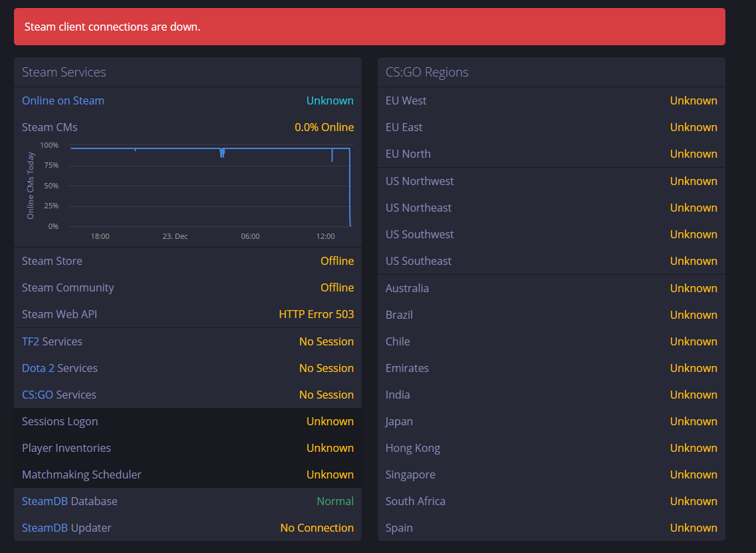Click the red Steam client connections down banner
The height and width of the screenshot is (553, 756).
click(369, 27)
